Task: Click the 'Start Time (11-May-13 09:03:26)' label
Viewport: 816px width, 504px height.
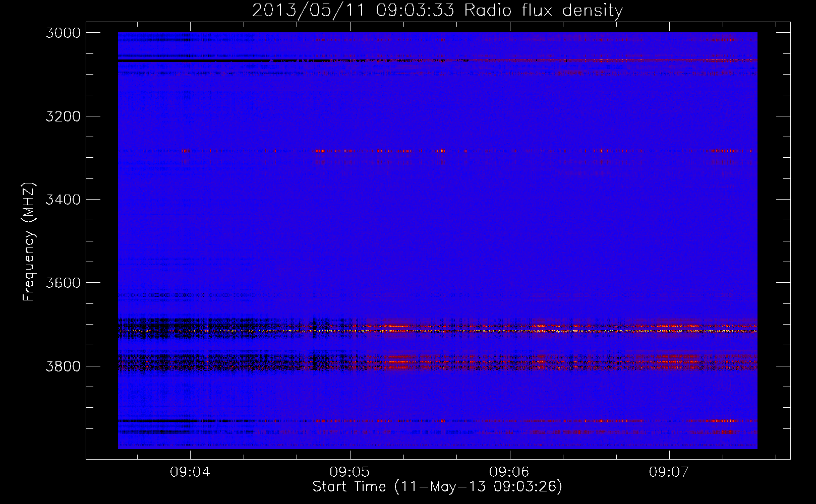Action: point(437,487)
